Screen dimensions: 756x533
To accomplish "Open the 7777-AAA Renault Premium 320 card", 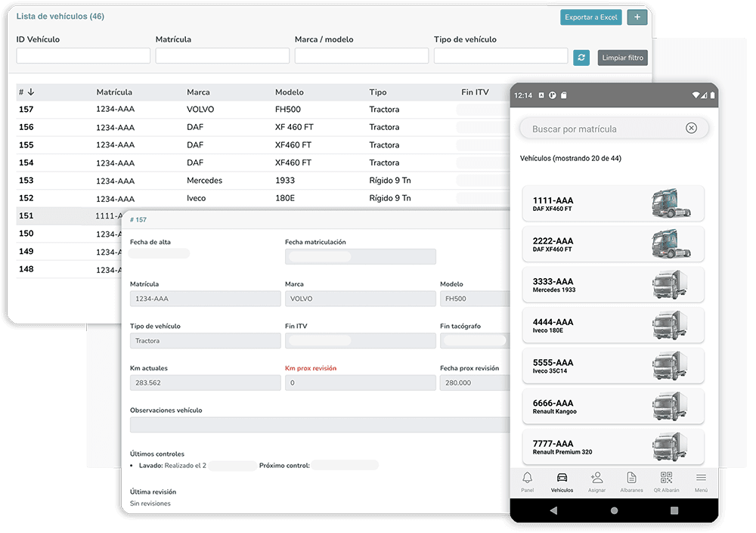I will [x=613, y=447].
